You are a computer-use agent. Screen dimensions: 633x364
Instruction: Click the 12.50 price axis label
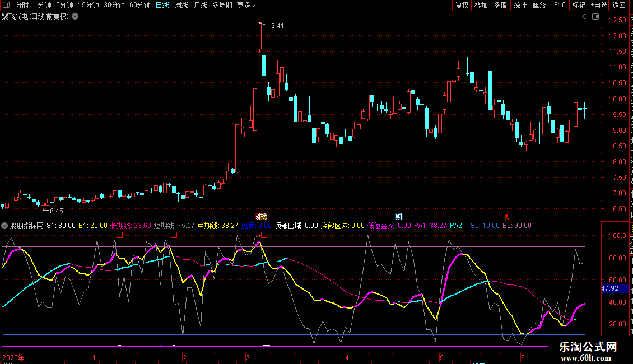[x=618, y=20]
